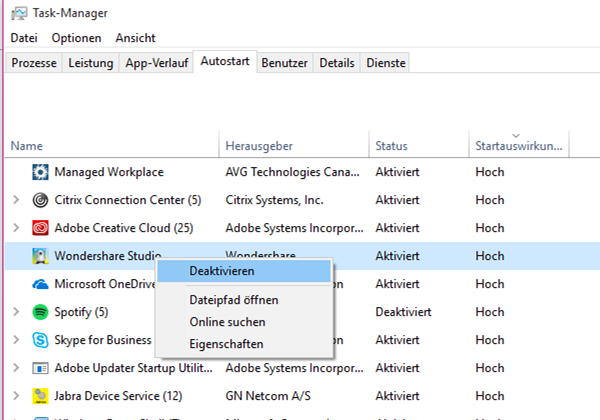Screen dimensions: 600x420
Task: Select the Adobe Creative Cloud (25) entry
Action: 124,228
